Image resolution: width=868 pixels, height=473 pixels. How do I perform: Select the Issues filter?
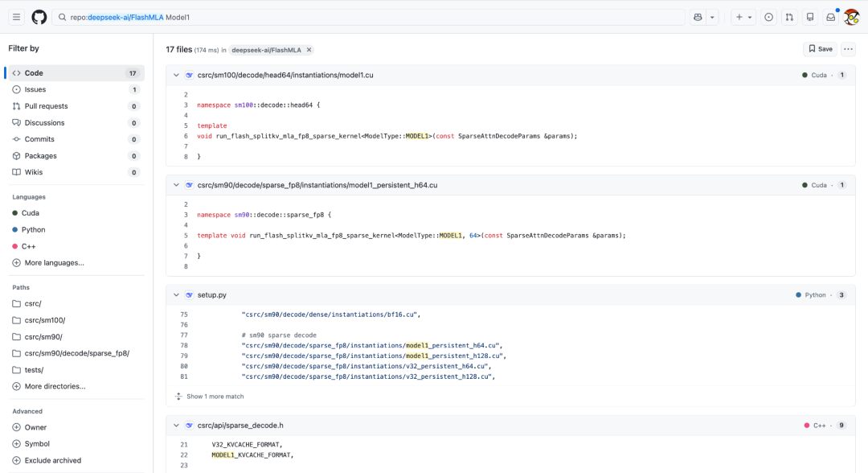click(x=35, y=89)
